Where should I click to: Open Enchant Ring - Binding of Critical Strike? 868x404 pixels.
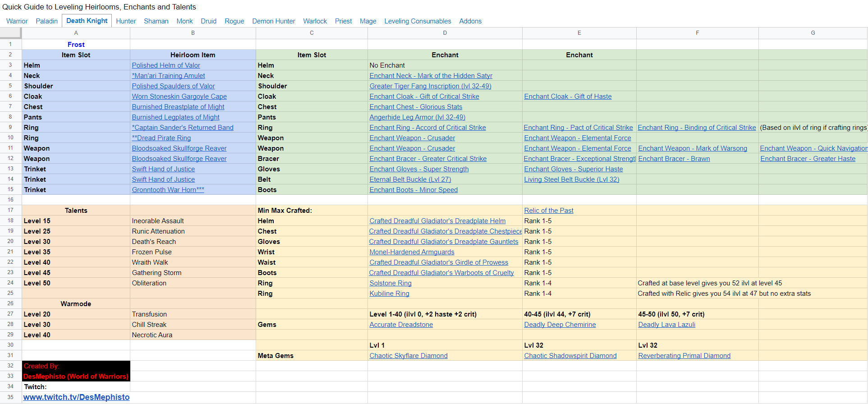point(697,128)
